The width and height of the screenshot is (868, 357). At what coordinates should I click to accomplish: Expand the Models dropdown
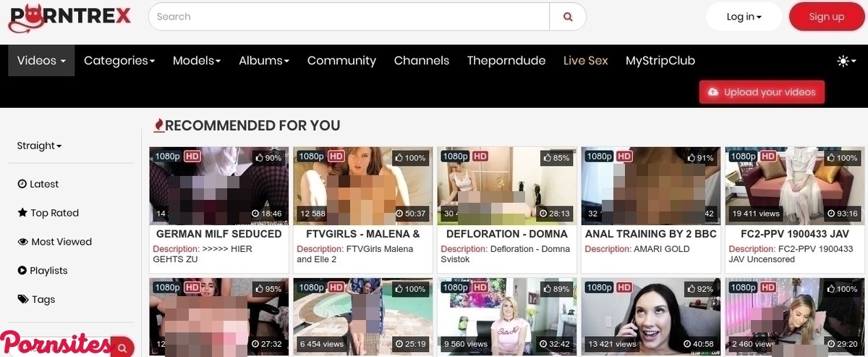click(x=197, y=61)
